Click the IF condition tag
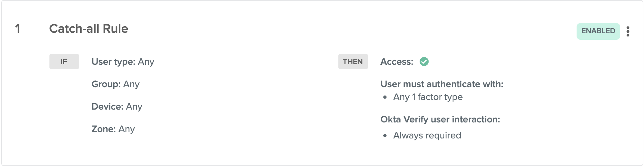This screenshot has height=166, width=644. coord(64,62)
